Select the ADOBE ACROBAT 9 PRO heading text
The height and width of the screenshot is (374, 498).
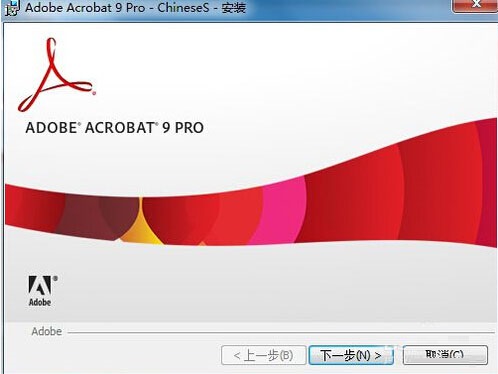pos(115,128)
